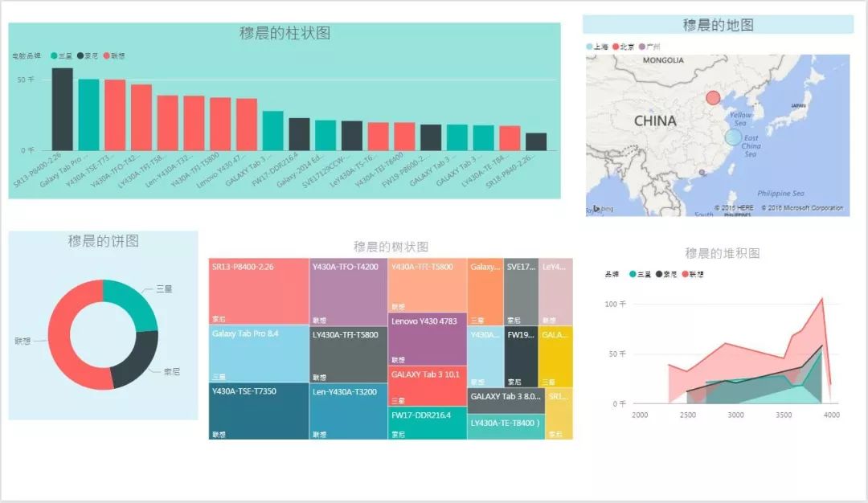Click the Microsoft Corporation copyright text
Screen dimensions: 868x503
802,208
